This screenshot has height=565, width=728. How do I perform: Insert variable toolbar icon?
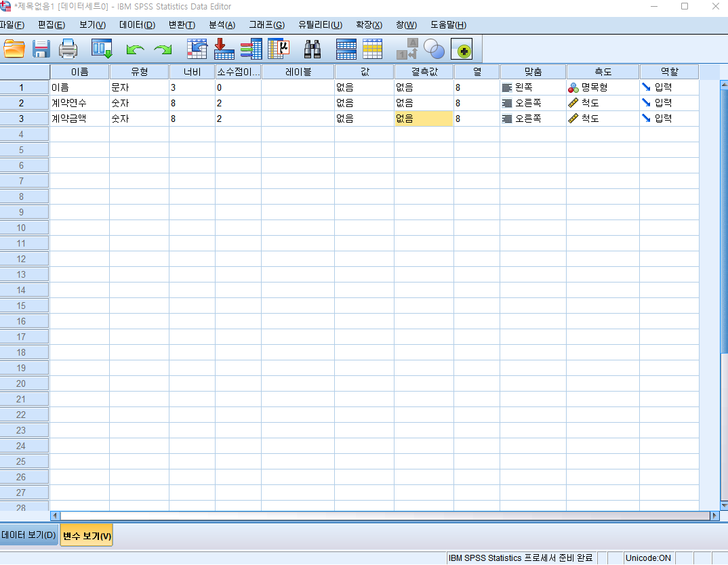tap(372, 49)
